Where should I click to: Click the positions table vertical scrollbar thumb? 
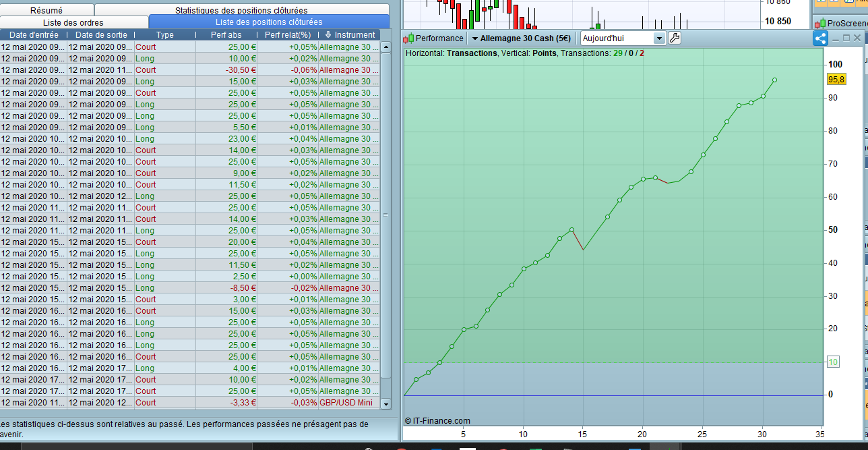[x=386, y=215]
